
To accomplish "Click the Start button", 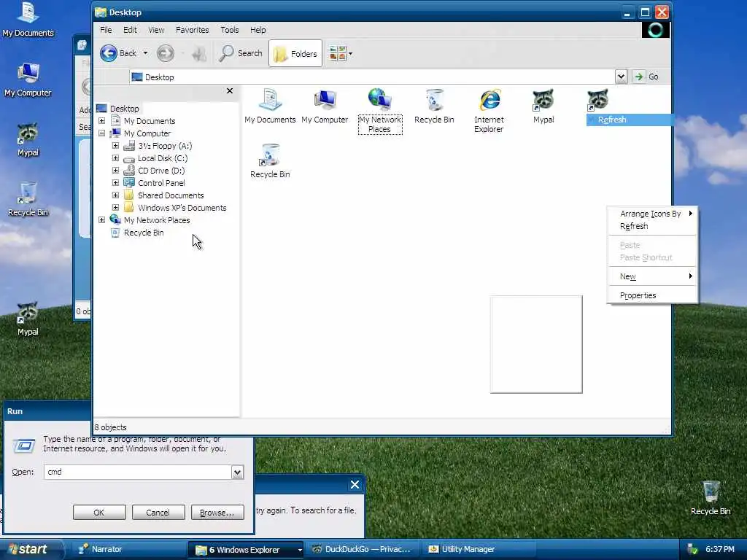I will pyautogui.click(x=31, y=549).
